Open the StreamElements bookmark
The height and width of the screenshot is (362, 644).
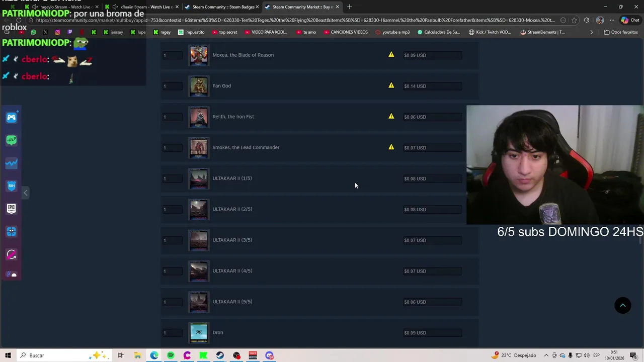tap(542, 32)
